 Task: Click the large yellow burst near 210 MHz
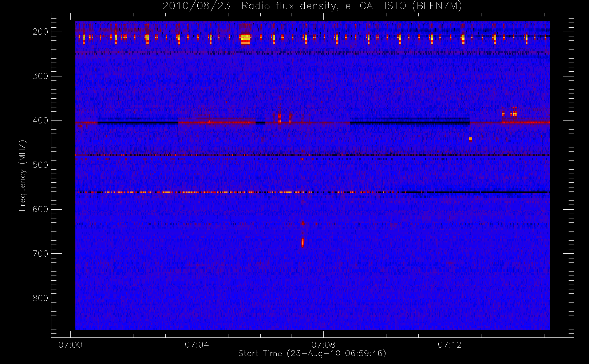pos(245,39)
